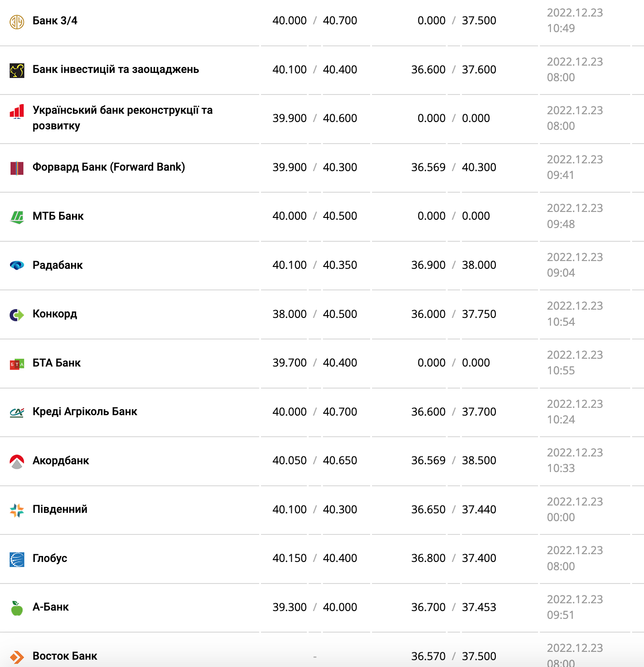Click Форвард Банк update time 09:41

pos(561,175)
